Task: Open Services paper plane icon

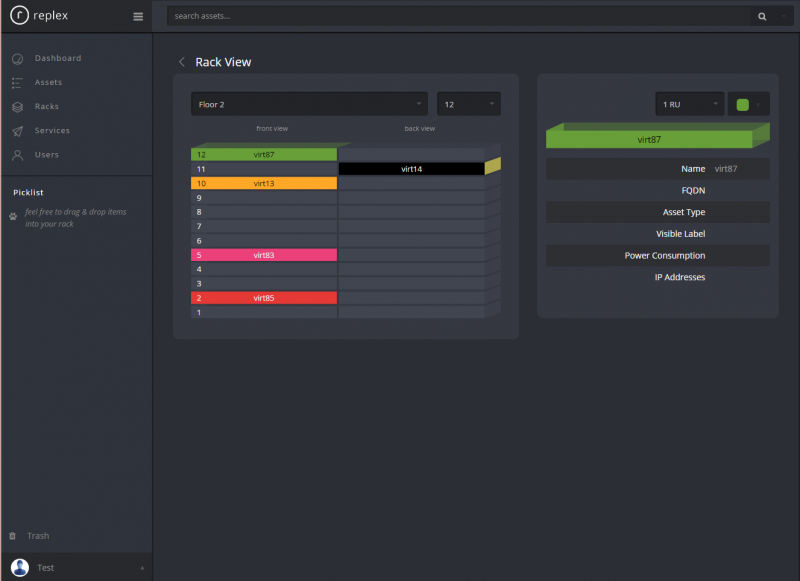Action: click(17, 131)
